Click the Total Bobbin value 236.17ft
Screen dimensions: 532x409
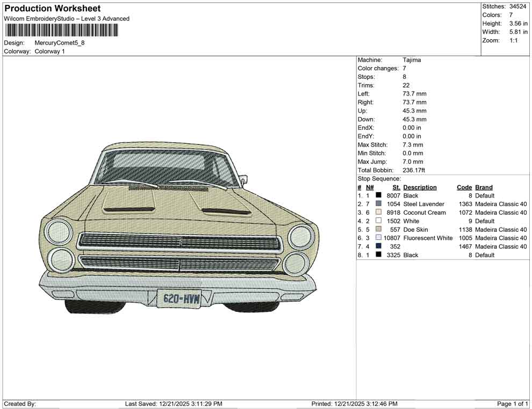(414, 170)
